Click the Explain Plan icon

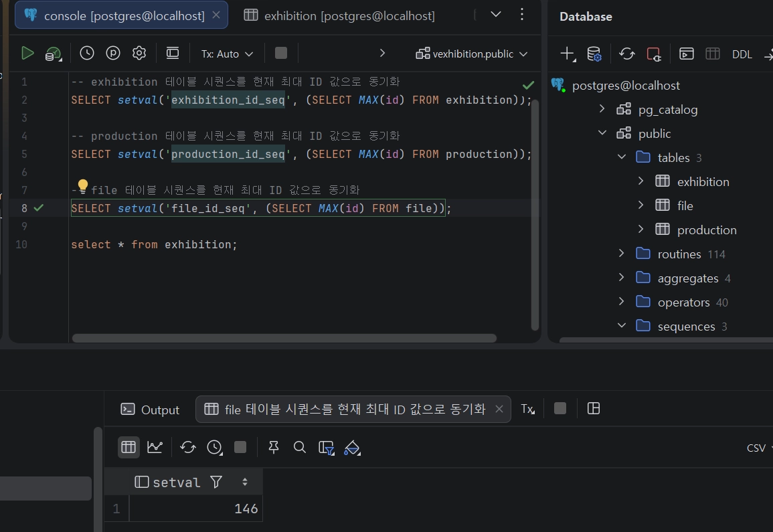coord(53,54)
